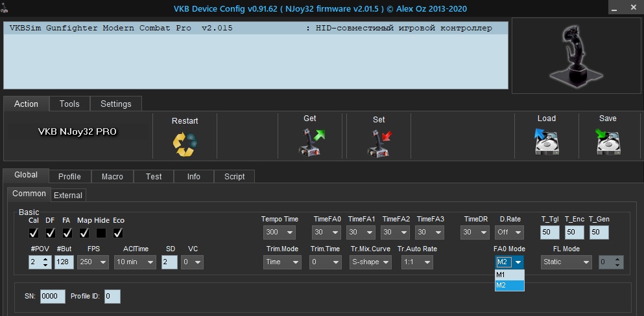This screenshot has width=644, height=316.
Task: Click the SN input field
Action: [53, 297]
